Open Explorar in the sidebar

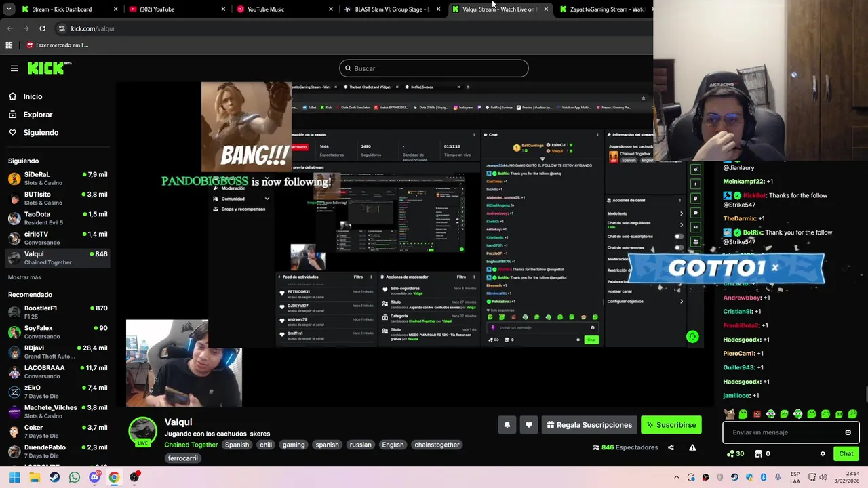(38, 115)
